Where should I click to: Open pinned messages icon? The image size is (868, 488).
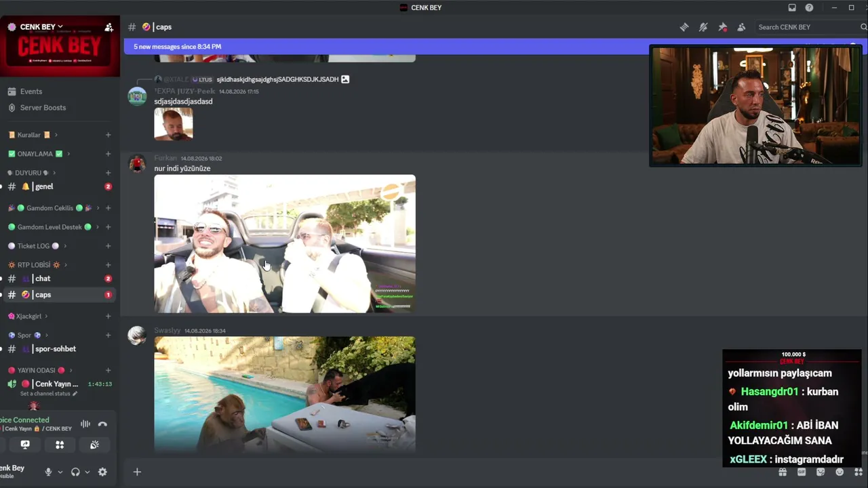click(722, 27)
